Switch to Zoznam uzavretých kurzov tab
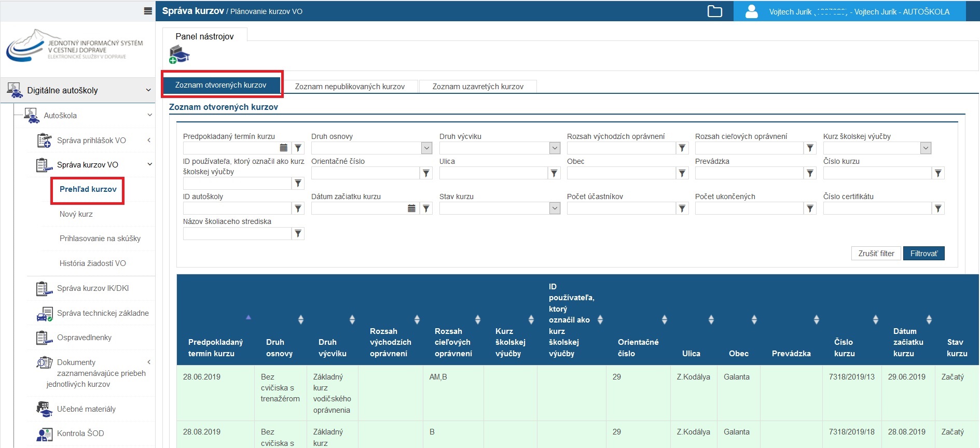Image resolution: width=980 pixels, height=448 pixels. click(x=478, y=87)
